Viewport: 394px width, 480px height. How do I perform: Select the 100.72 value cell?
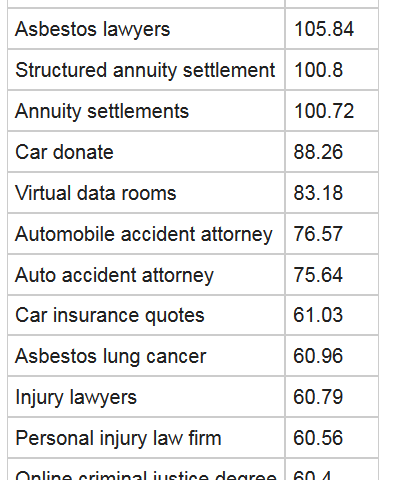[332, 111]
